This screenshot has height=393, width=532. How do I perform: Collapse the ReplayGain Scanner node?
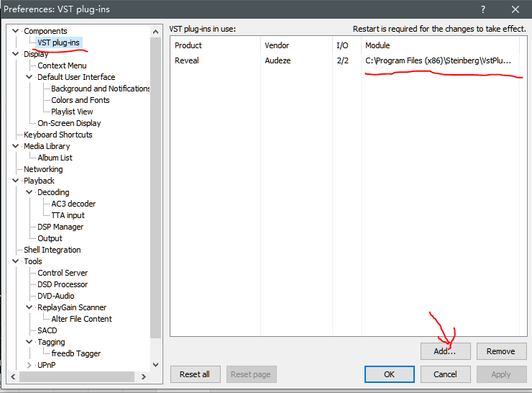tap(29, 307)
